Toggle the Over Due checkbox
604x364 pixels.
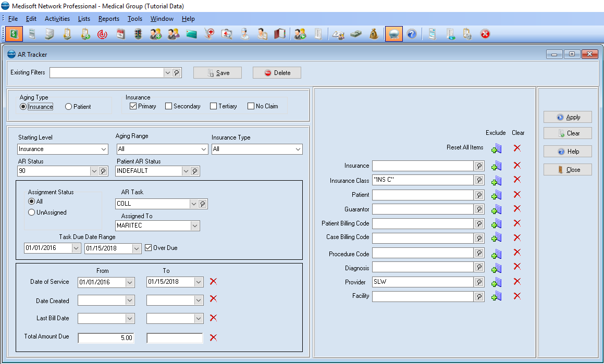149,248
